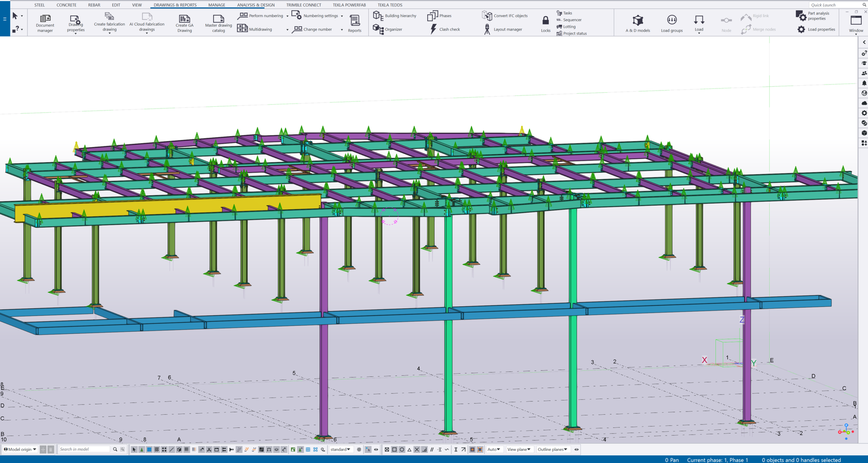Open the Auto dropdown
The width and height of the screenshot is (868, 463).
(x=494, y=449)
